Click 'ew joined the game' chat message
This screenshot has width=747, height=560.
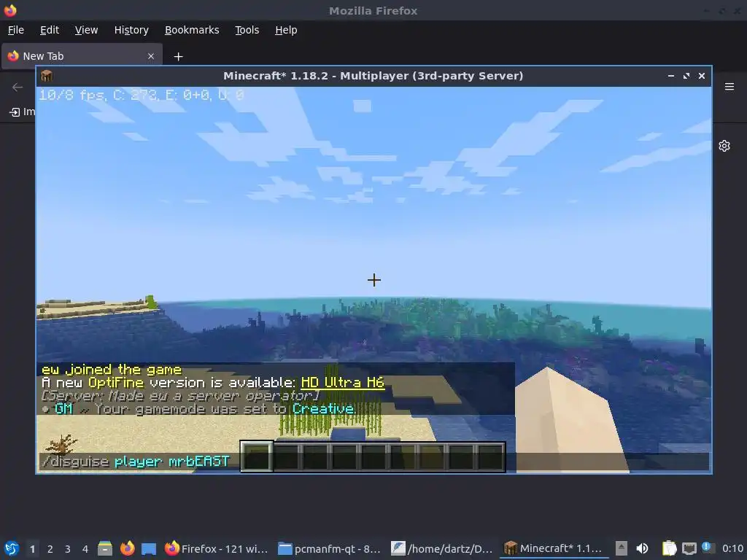112,370
